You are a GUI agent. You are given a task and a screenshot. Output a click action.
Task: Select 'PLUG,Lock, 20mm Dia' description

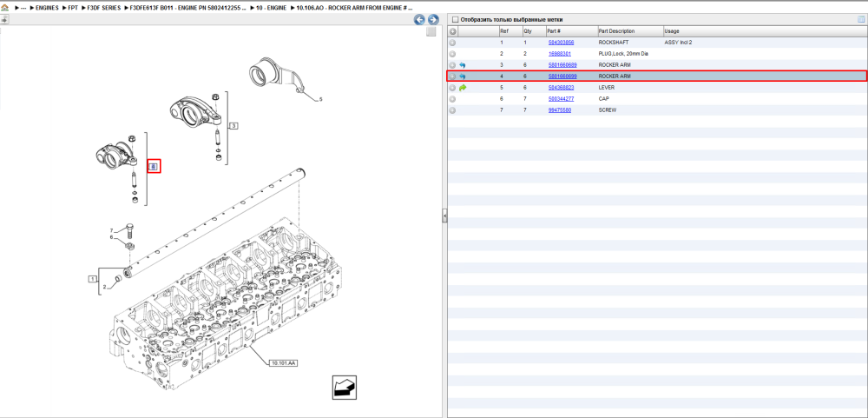click(623, 54)
